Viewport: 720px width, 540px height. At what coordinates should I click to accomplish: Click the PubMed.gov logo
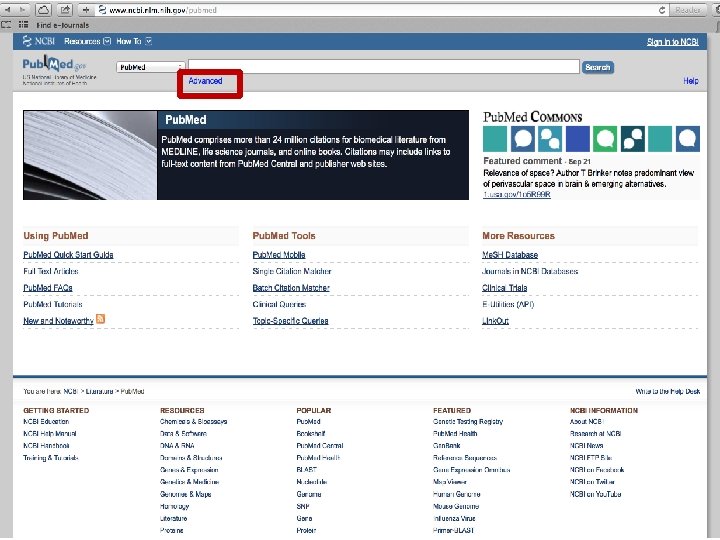54,64
